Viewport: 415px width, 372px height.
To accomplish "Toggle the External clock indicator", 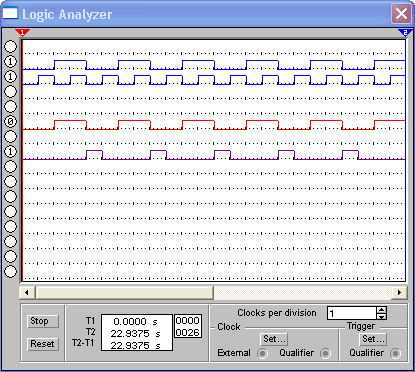I will [262, 353].
